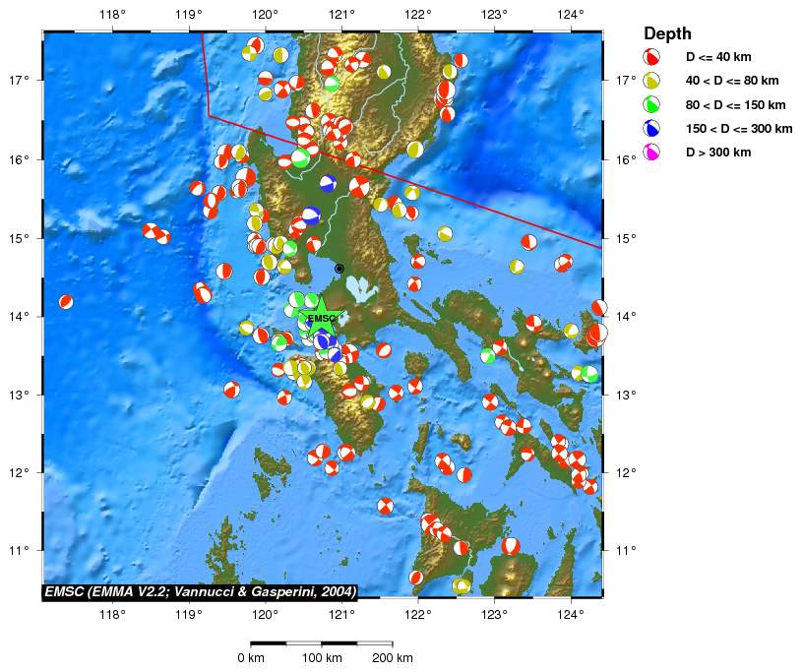Click the green EMSC star marker
802x672 pixels.
322,319
